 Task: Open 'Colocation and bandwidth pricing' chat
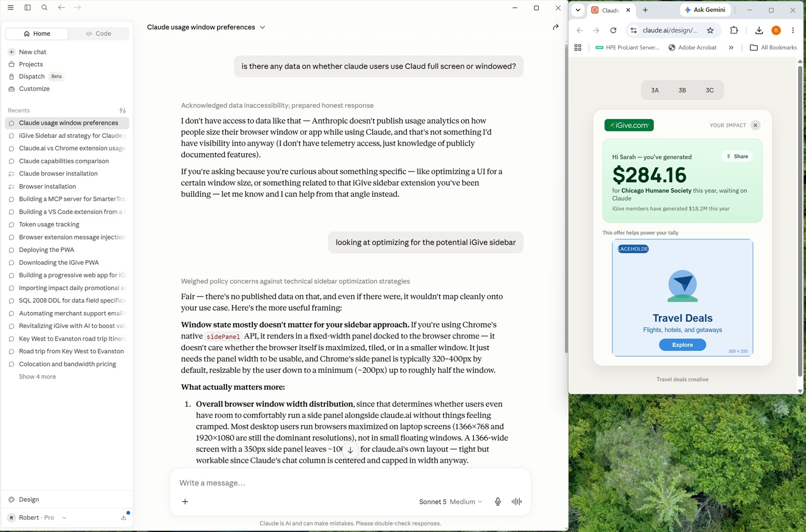pos(67,364)
